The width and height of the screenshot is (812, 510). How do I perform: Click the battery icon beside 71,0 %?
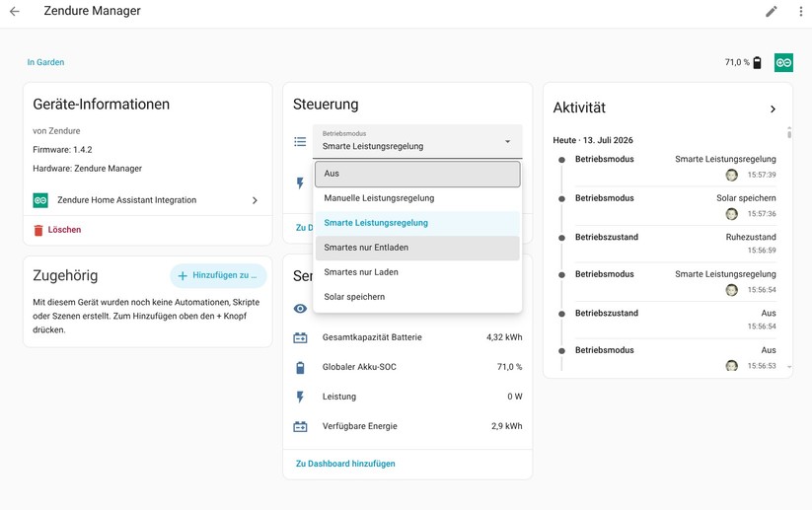pyautogui.click(x=757, y=63)
